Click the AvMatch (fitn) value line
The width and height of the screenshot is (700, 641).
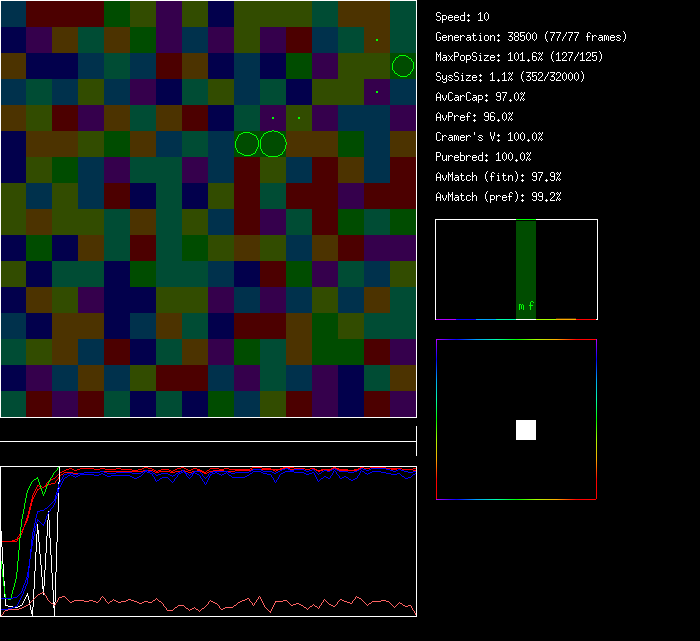(x=498, y=177)
